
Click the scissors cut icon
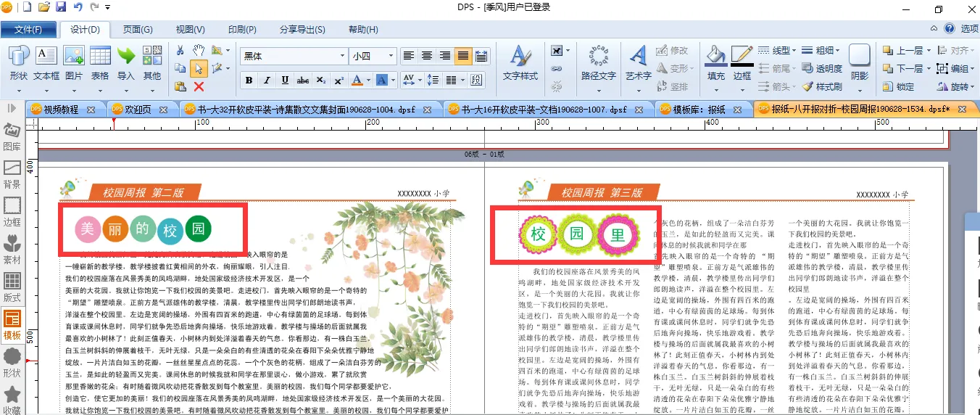tap(180, 51)
